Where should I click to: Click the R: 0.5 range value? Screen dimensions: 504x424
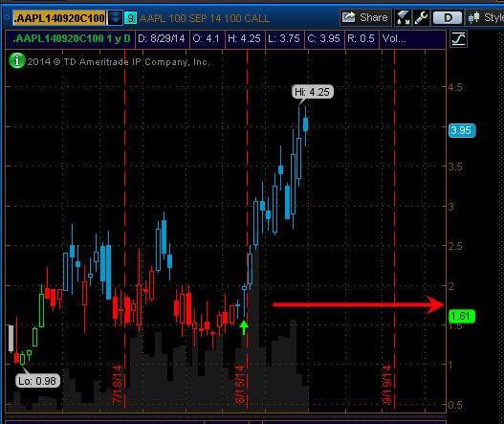(362, 39)
